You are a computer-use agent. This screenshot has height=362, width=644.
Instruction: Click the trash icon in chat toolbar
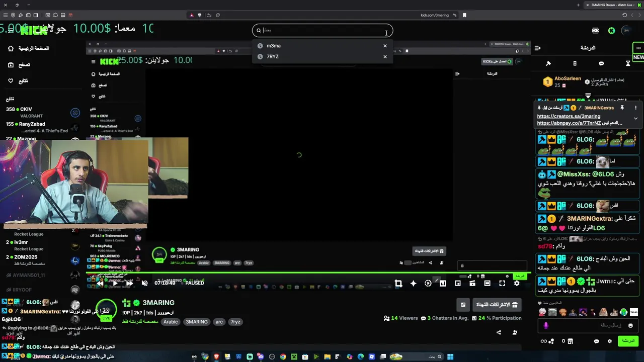pos(575,63)
